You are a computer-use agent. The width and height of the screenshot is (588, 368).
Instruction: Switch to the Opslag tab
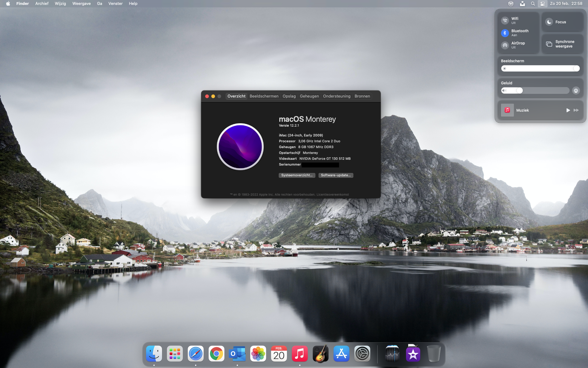(x=289, y=96)
